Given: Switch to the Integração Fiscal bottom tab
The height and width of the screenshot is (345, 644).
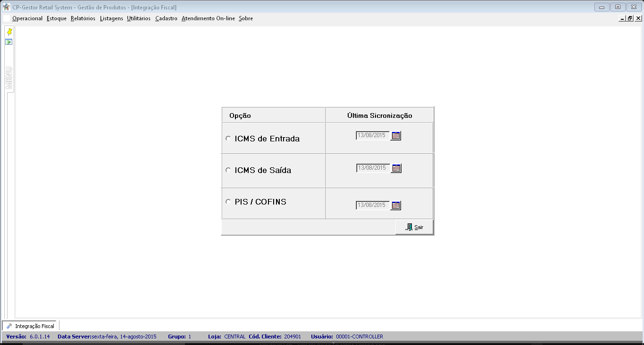Looking at the screenshot, I should pos(30,326).
